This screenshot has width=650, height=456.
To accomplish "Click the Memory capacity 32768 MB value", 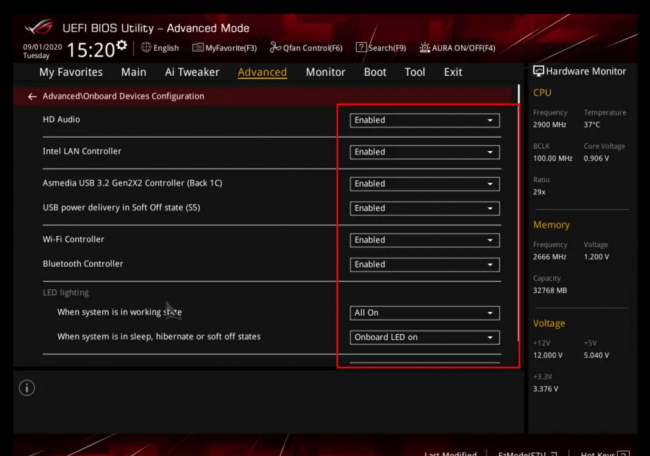I will coord(550,291).
